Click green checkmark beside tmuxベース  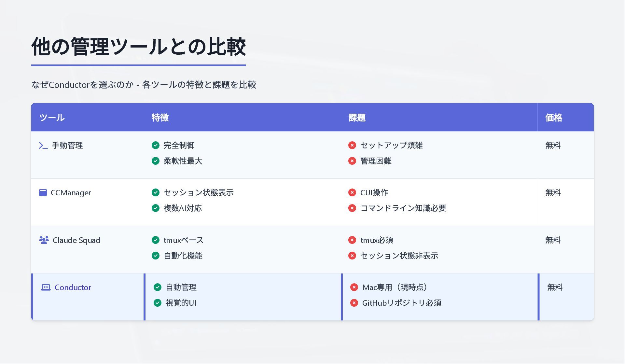pyautogui.click(x=156, y=240)
